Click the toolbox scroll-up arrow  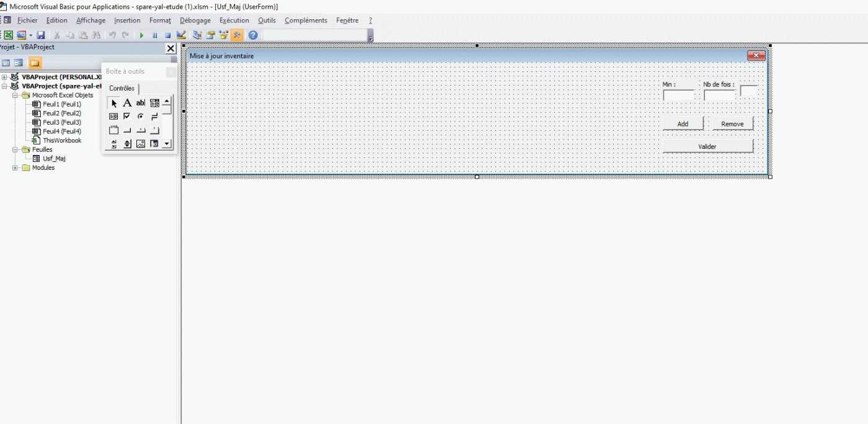[x=167, y=101]
